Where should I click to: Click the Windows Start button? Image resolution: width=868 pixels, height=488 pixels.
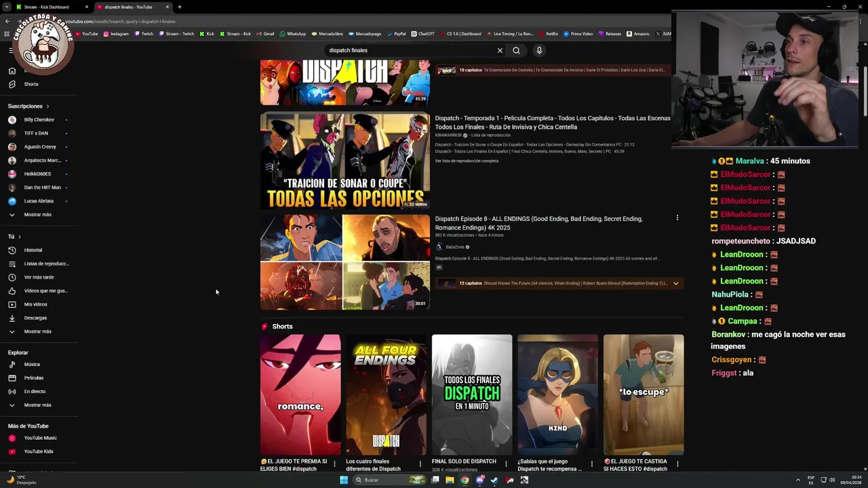[344, 480]
